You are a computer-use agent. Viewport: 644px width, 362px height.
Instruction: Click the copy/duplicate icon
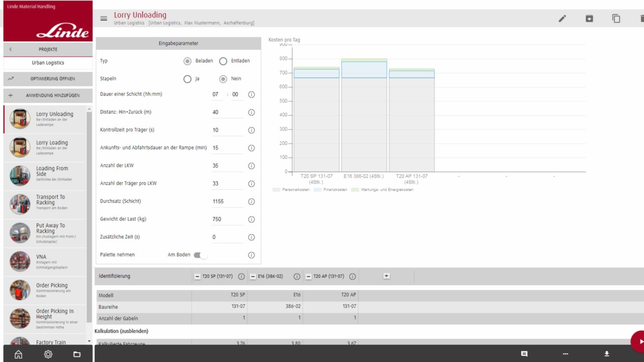point(616,18)
